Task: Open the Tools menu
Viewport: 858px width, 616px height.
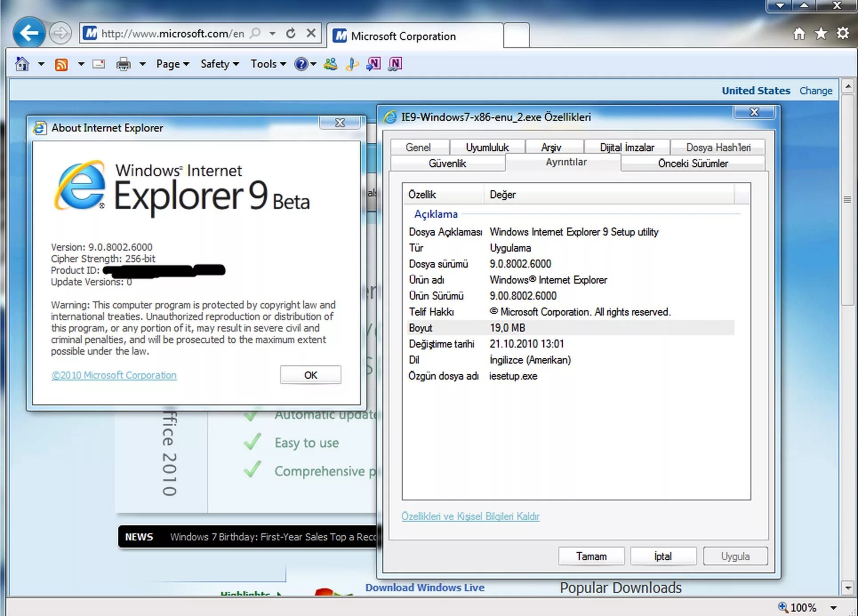Action: pyautogui.click(x=268, y=64)
